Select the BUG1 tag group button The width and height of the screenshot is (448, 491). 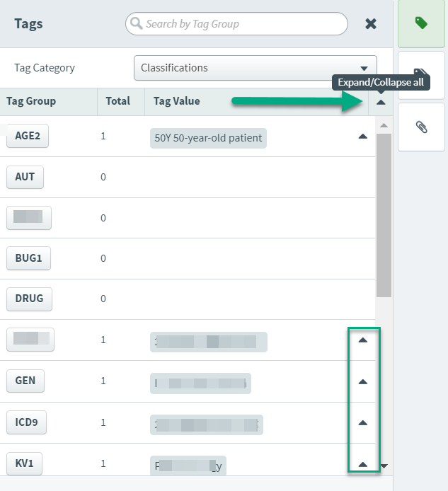coord(28,258)
